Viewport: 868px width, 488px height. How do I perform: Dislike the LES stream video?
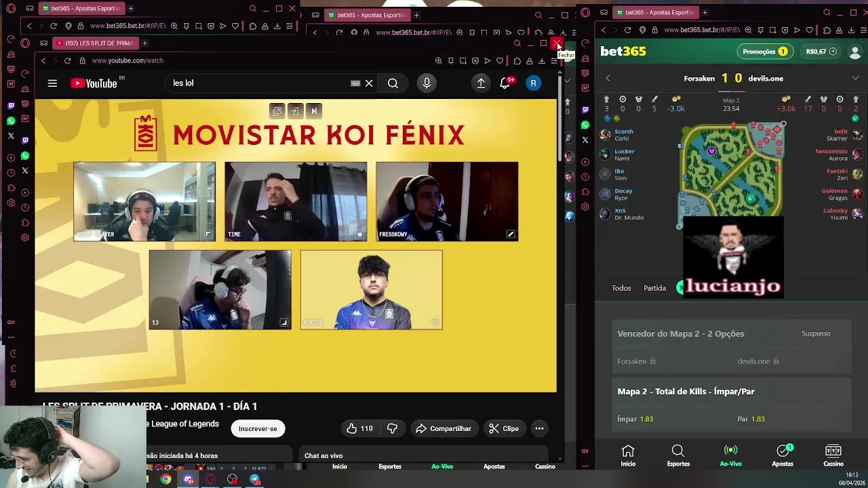click(x=392, y=428)
